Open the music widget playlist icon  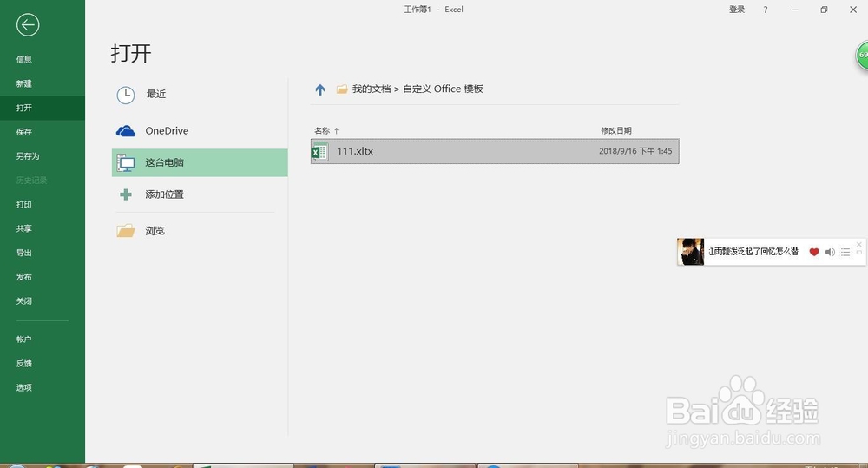[x=845, y=252]
